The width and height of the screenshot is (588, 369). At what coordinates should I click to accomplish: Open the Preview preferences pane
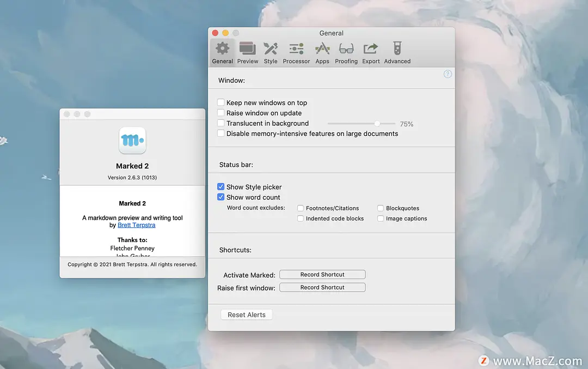pos(248,52)
